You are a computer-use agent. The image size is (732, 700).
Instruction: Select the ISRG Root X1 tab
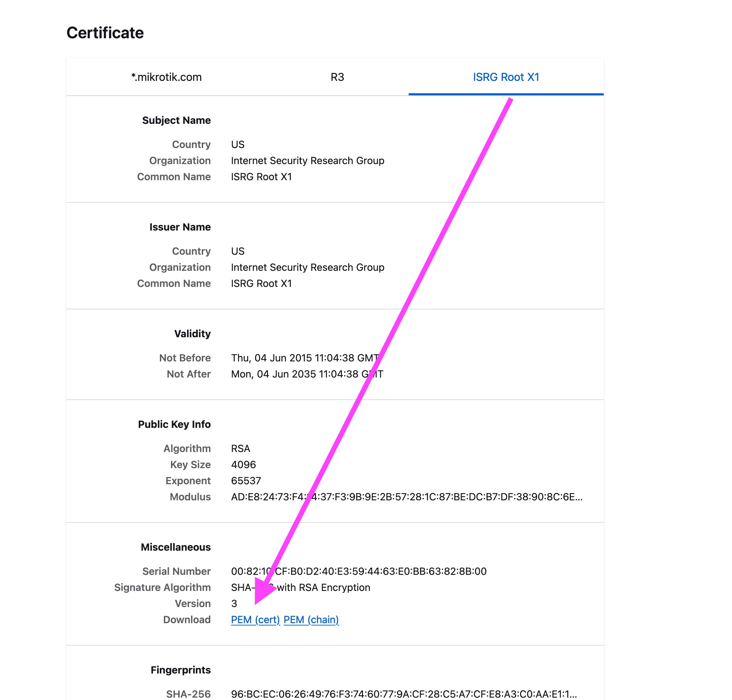[x=506, y=77]
